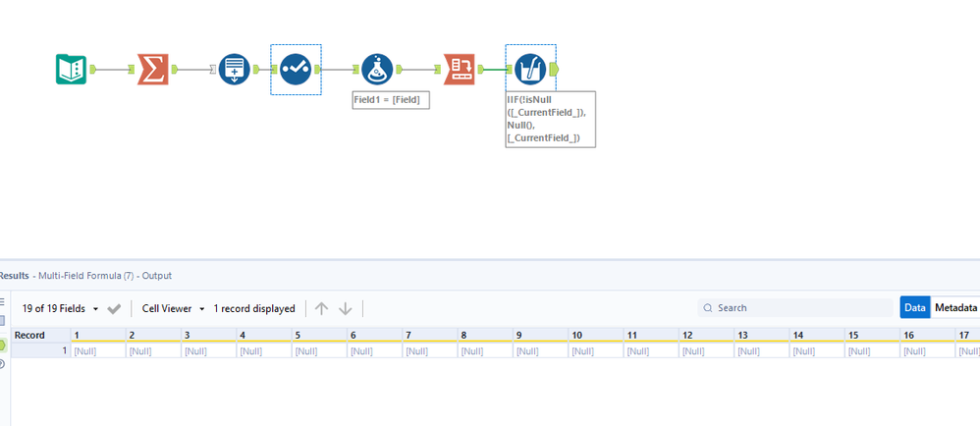Click the Generate Rows input anchor
Viewport: 980px width, 426px height.
213,70
